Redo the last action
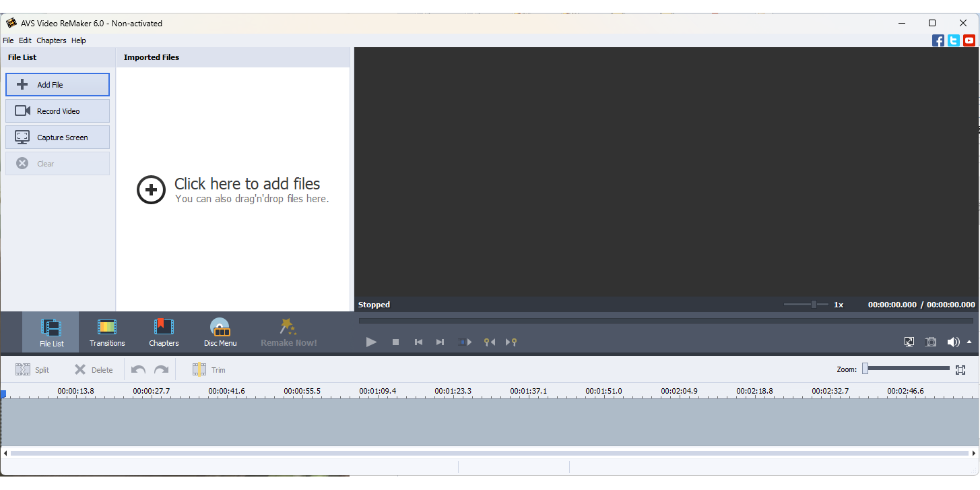 [162, 369]
